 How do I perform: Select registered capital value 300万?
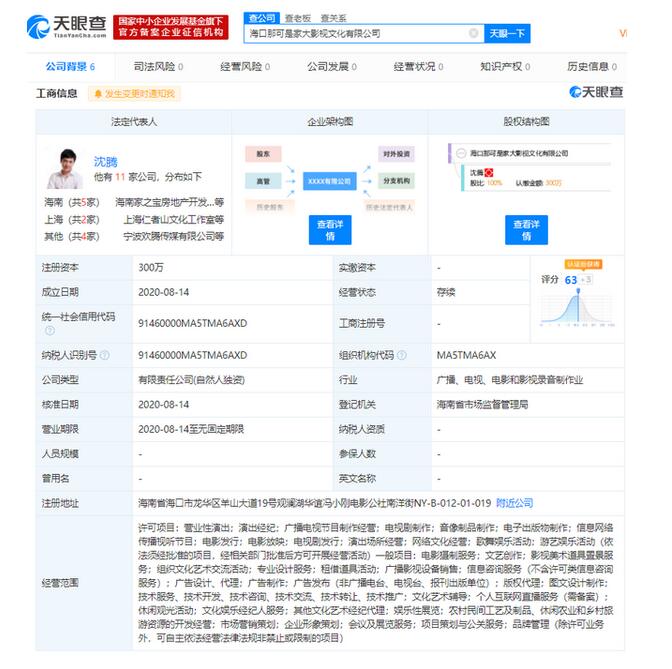tap(150, 267)
